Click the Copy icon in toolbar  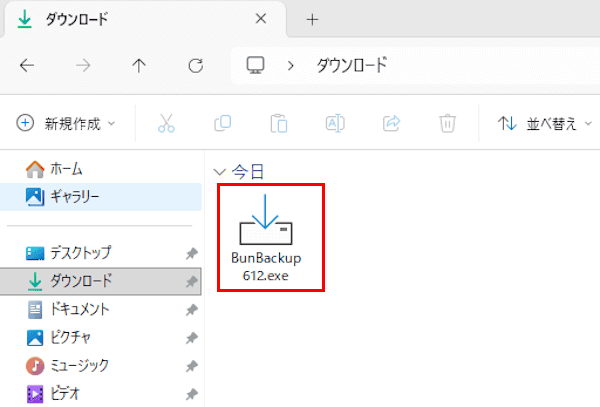click(x=223, y=123)
